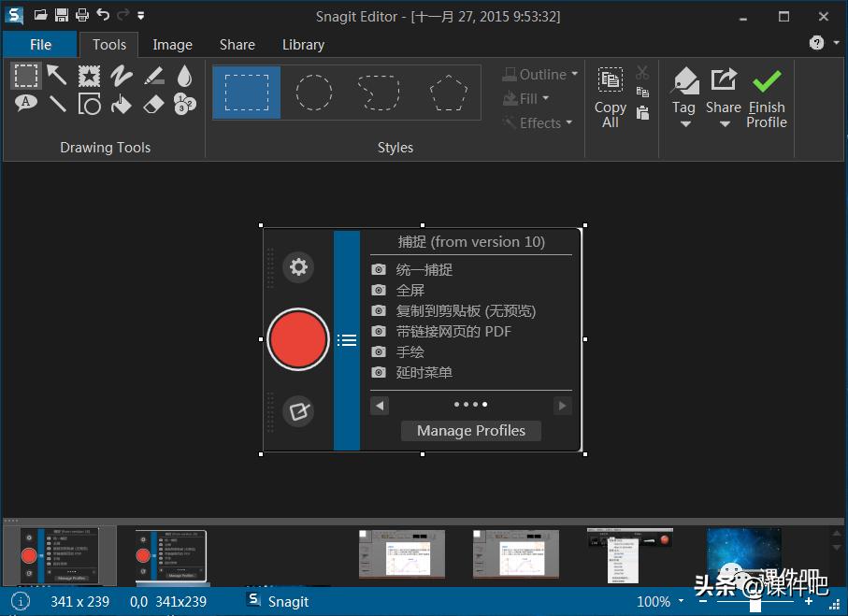Open the Share dropdown in the ribbon

[724, 125]
